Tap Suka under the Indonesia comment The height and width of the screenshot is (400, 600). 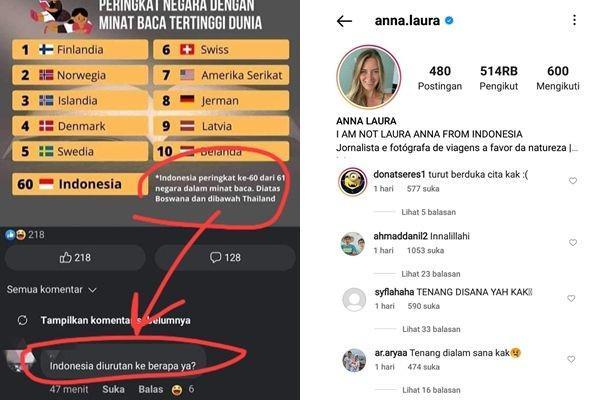[x=113, y=389]
